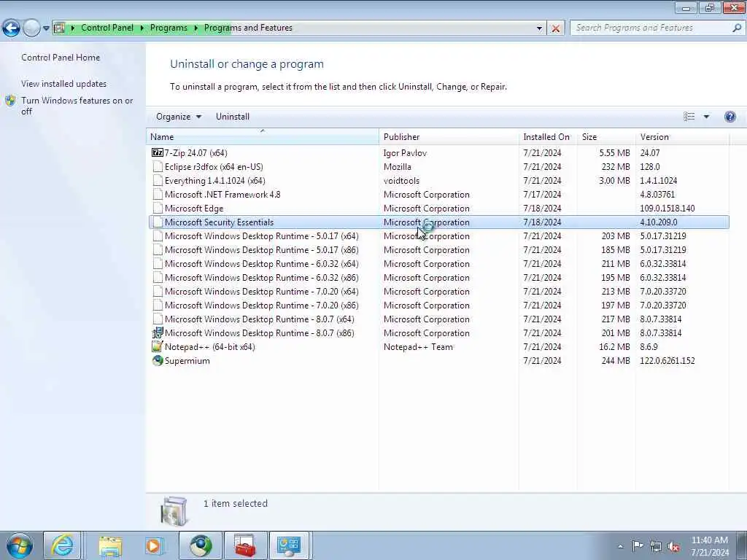Viewport: 747px width, 560px height.
Task: Open the address bar history dropdown
Action: point(539,28)
